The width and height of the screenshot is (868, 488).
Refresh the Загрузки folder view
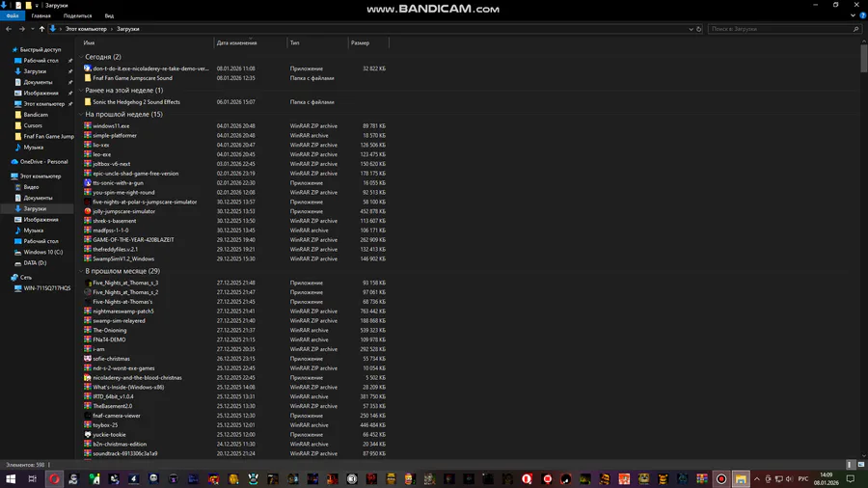pyautogui.click(x=698, y=29)
